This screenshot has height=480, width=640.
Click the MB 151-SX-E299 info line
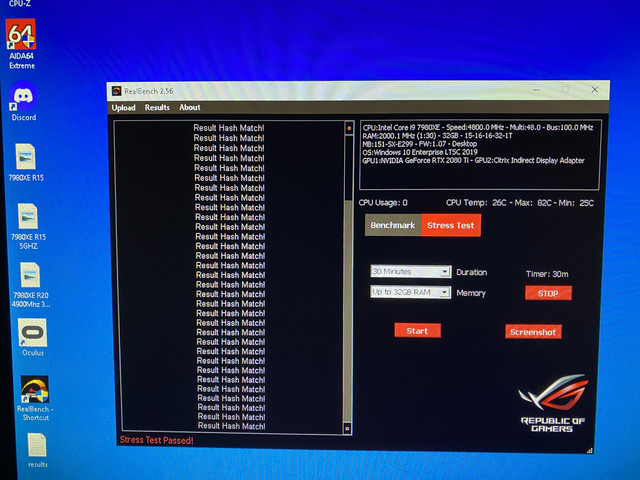[419, 144]
